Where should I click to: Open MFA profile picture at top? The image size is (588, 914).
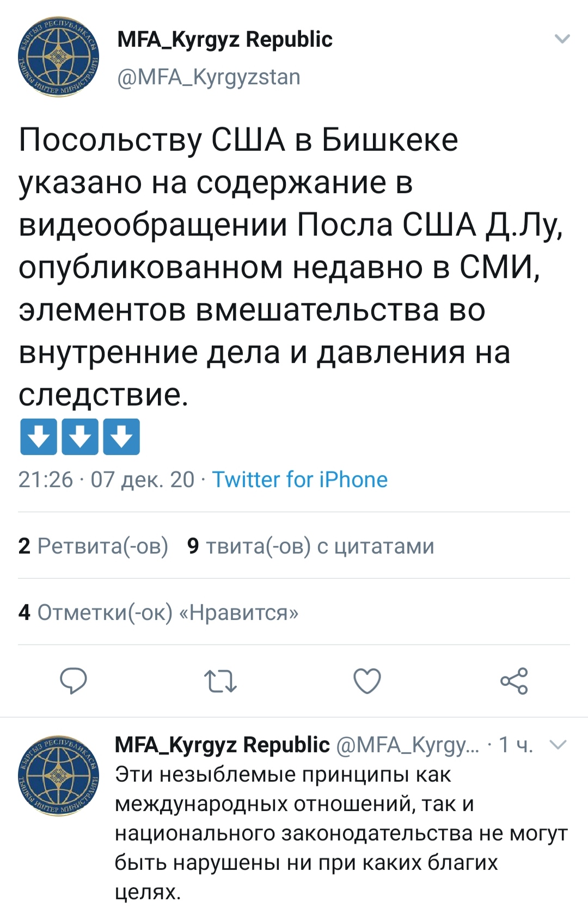tap(58, 58)
